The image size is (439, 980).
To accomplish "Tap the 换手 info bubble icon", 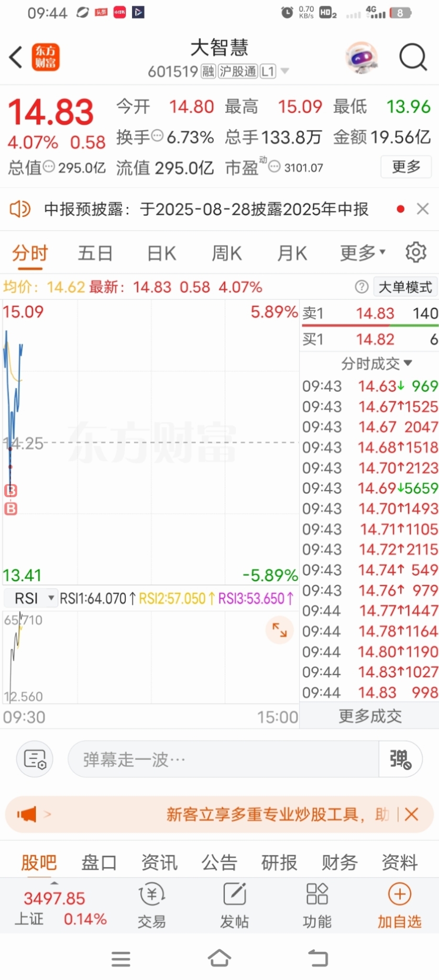I will click(x=157, y=136).
